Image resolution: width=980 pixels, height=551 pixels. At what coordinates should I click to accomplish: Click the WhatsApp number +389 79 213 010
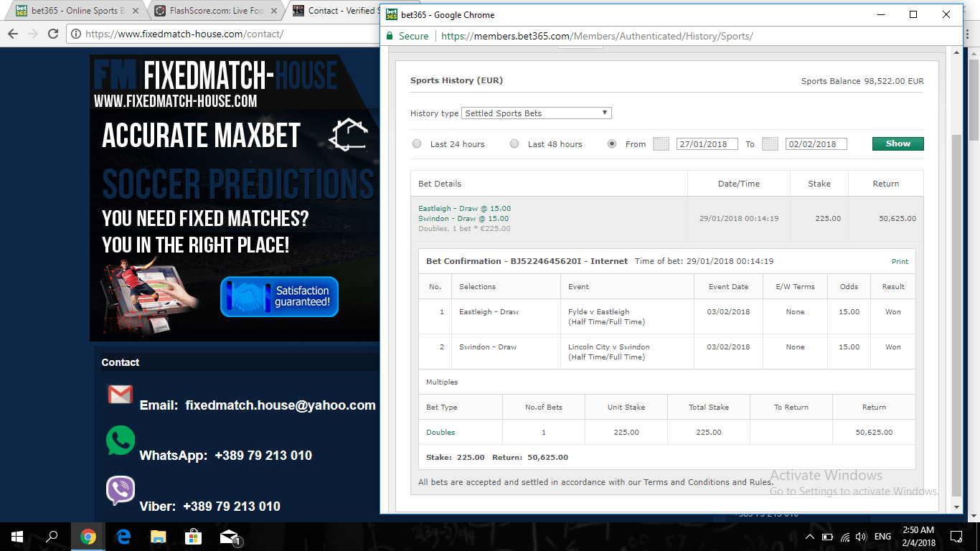click(x=263, y=456)
